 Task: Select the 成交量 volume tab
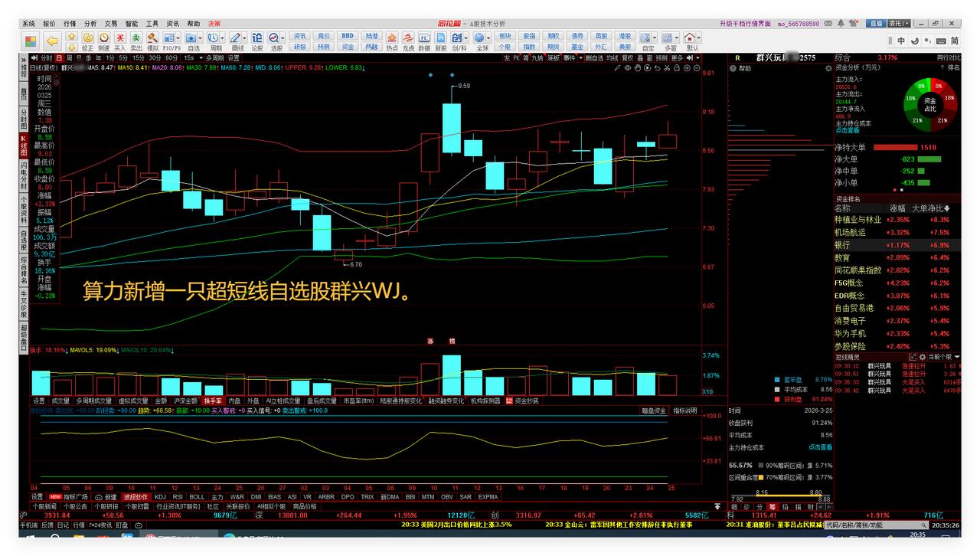pyautogui.click(x=60, y=401)
